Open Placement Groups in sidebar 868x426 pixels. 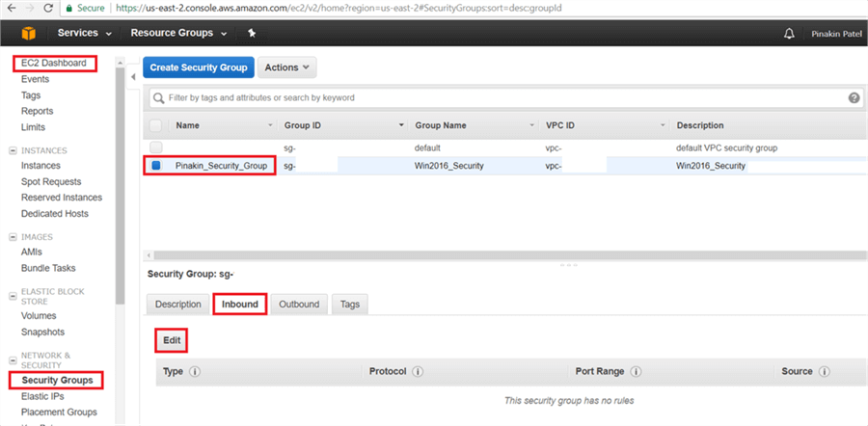click(x=59, y=413)
